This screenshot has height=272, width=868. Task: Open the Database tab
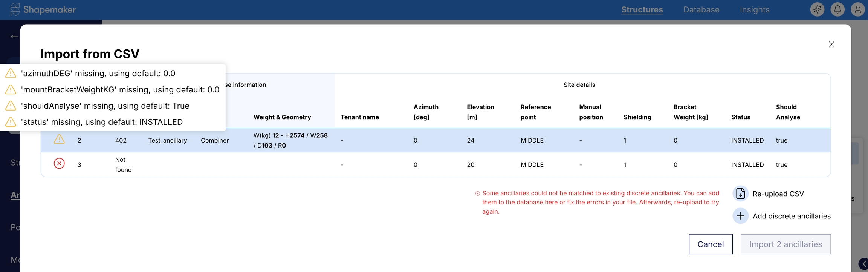[x=701, y=10]
